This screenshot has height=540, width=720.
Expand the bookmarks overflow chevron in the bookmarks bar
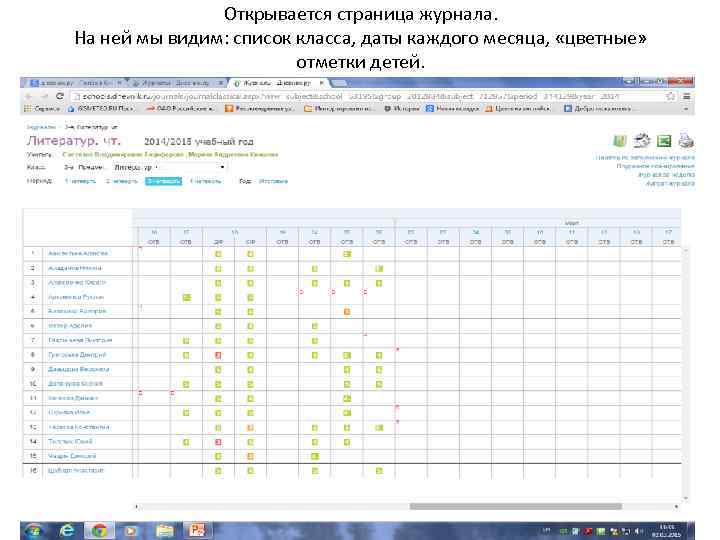point(686,109)
